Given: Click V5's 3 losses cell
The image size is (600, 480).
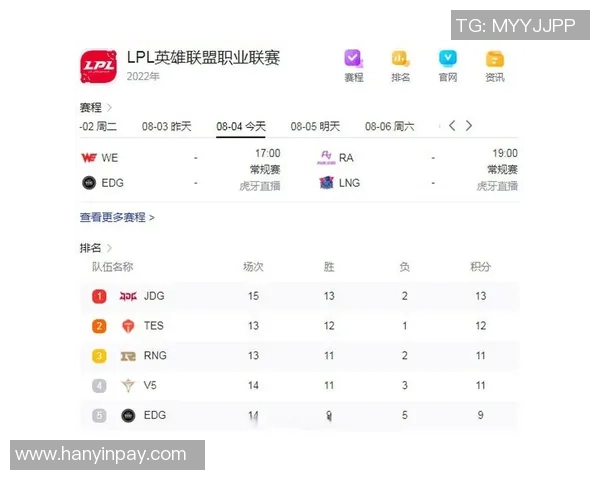Looking at the screenshot, I should 405,385.
